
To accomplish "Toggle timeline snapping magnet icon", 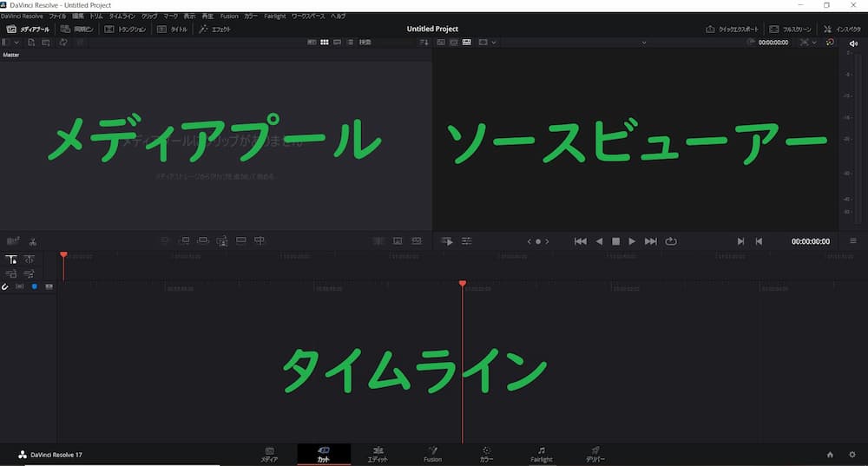I will pos(5,286).
